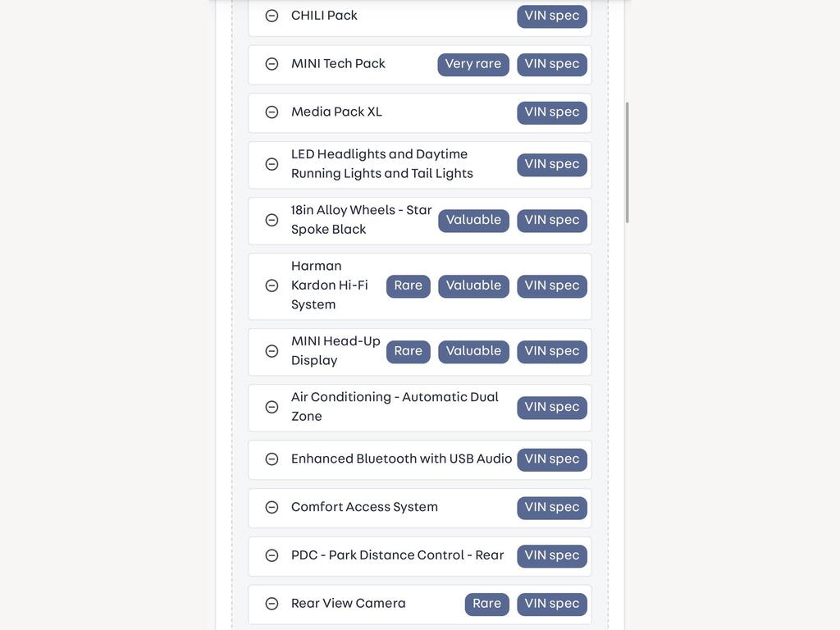Click the minus icon for 18in Alloy Wheels

[272, 220]
